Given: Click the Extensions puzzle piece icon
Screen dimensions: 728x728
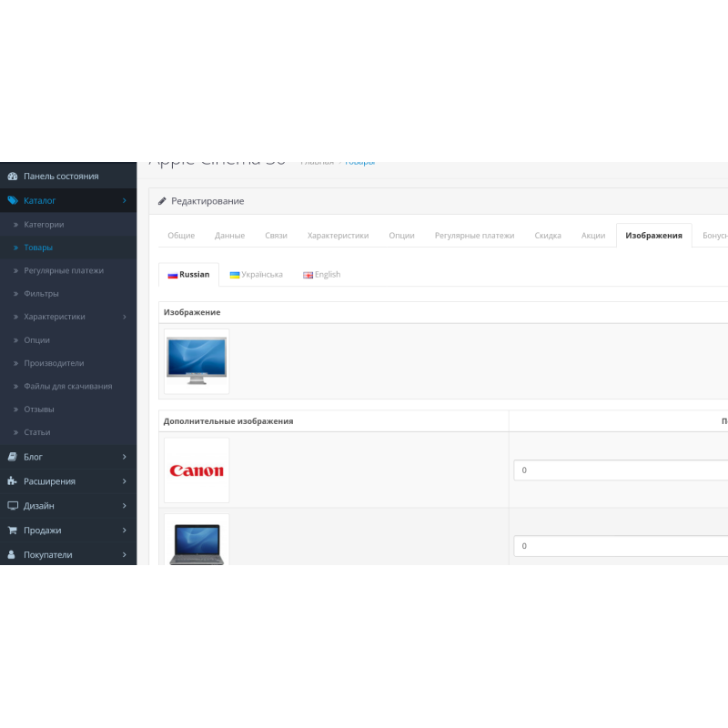Looking at the screenshot, I should pos(13,481).
